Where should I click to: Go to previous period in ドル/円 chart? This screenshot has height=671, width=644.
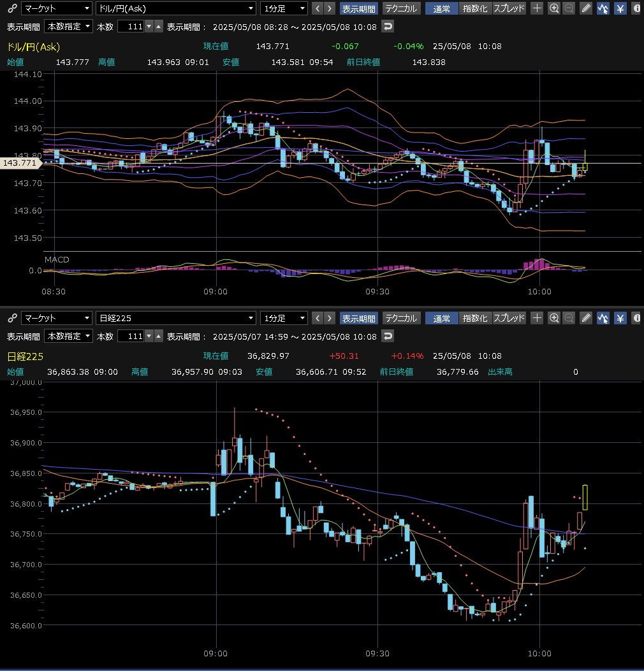[x=318, y=8]
